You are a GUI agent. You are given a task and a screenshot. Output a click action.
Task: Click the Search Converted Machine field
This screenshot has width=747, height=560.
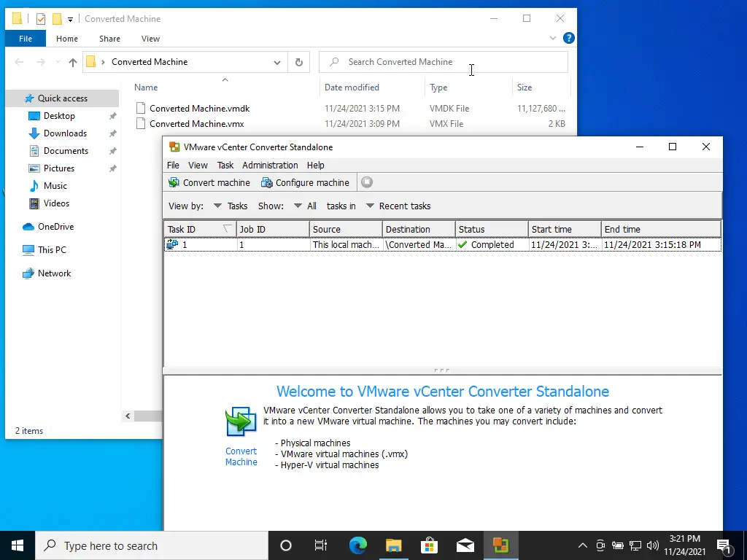tap(444, 62)
